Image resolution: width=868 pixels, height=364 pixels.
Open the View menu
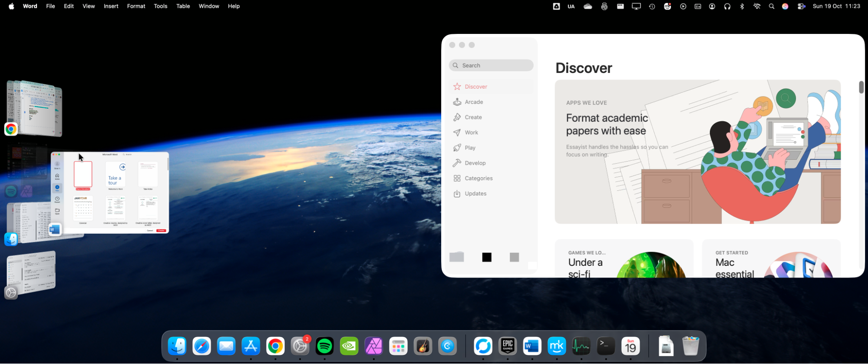point(89,6)
